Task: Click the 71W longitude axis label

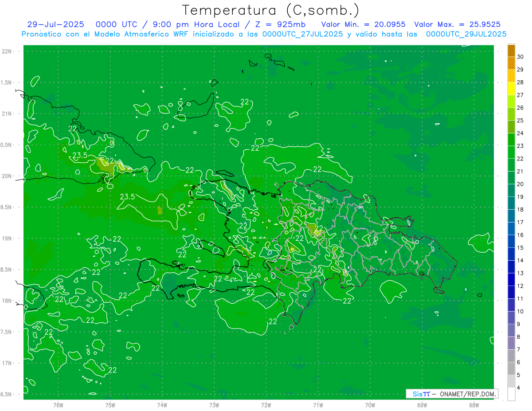Action: [x=318, y=405]
